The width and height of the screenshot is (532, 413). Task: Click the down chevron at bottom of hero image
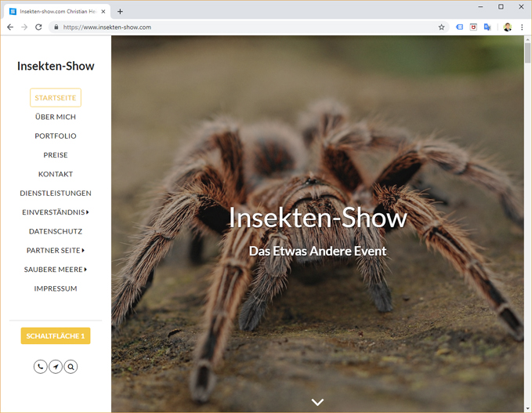[317, 402]
